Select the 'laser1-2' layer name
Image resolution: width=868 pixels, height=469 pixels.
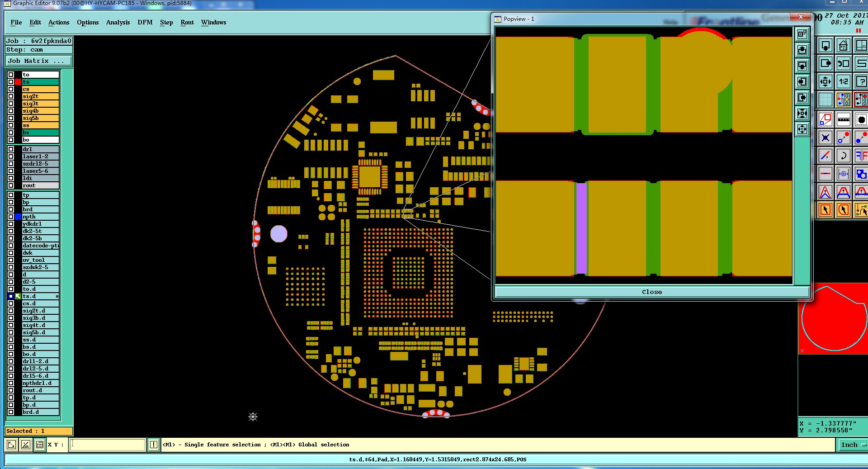pos(41,156)
